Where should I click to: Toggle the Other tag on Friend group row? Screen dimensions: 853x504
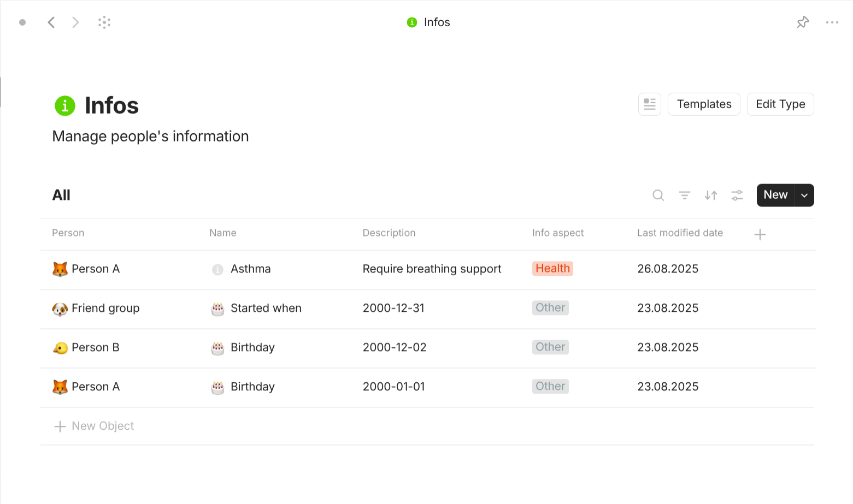tap(550, 307)
